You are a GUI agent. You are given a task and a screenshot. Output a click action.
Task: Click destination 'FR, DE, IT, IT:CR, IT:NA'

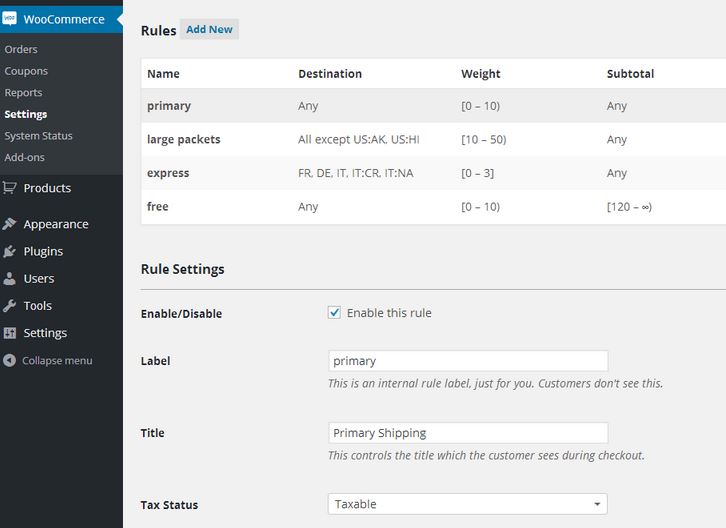click(356, 173)
